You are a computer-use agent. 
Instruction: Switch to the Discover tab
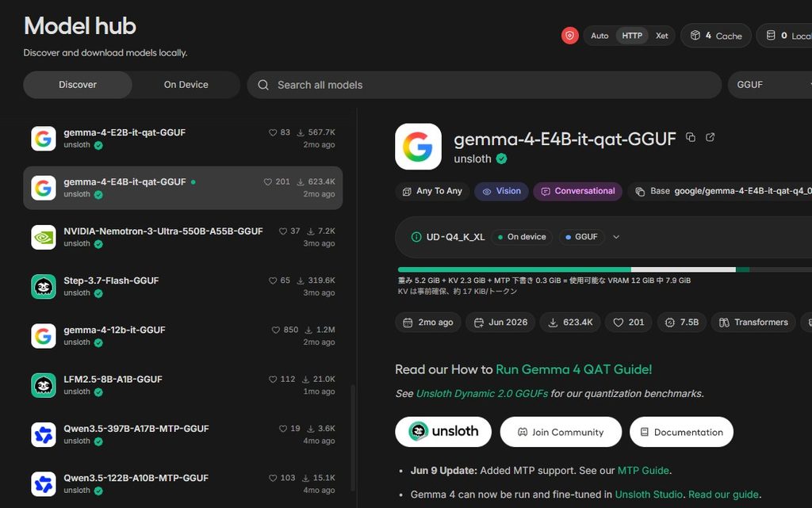pyautogui.click(x=78, y=85)
